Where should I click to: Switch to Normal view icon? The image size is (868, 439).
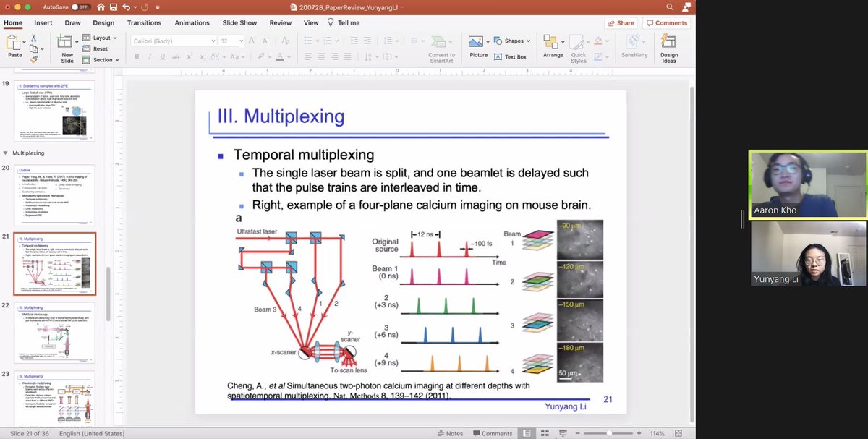[526, 433]
